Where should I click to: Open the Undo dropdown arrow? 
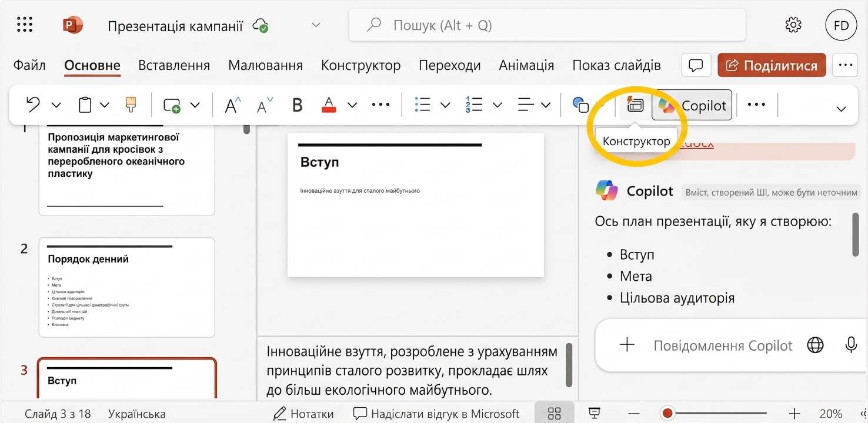(56, 105)
